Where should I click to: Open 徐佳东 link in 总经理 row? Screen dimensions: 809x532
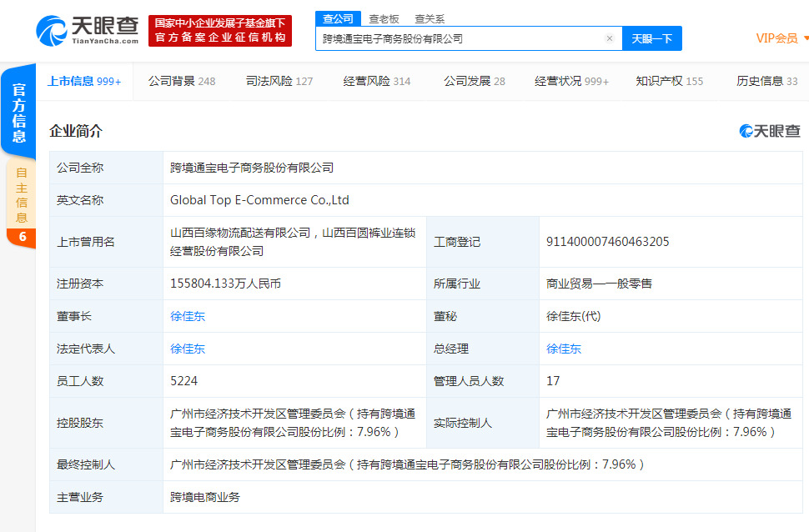pyautogui.click(x=564, y=349)
